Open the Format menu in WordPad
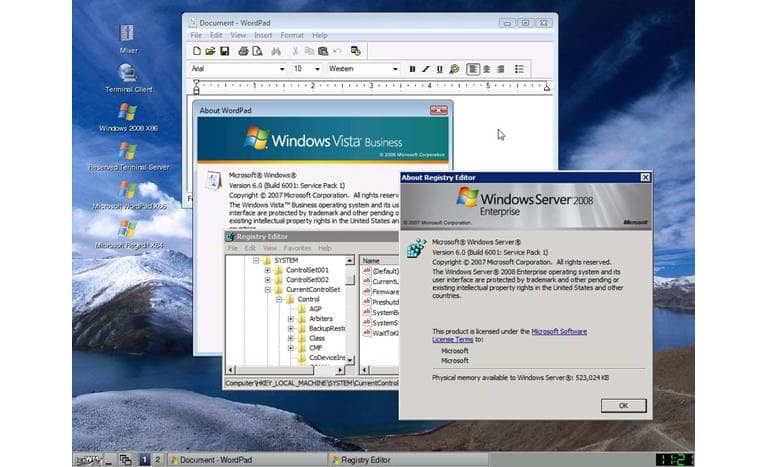 coord(292,35)
